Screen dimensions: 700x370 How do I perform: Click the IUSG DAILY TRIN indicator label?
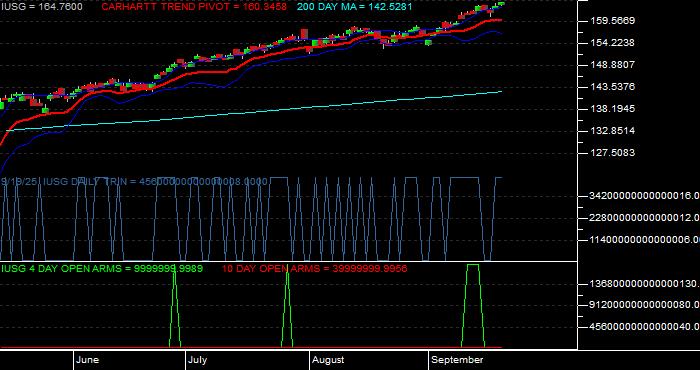pos(134,182)
